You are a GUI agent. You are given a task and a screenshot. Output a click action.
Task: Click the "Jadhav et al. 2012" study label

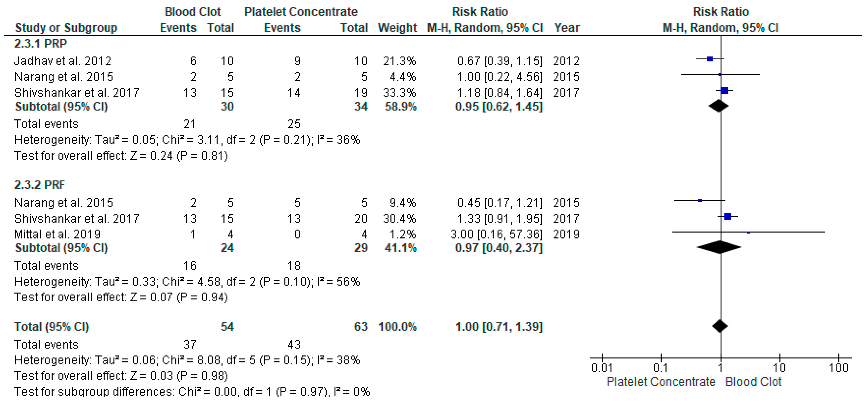click(x=63, y=61)
